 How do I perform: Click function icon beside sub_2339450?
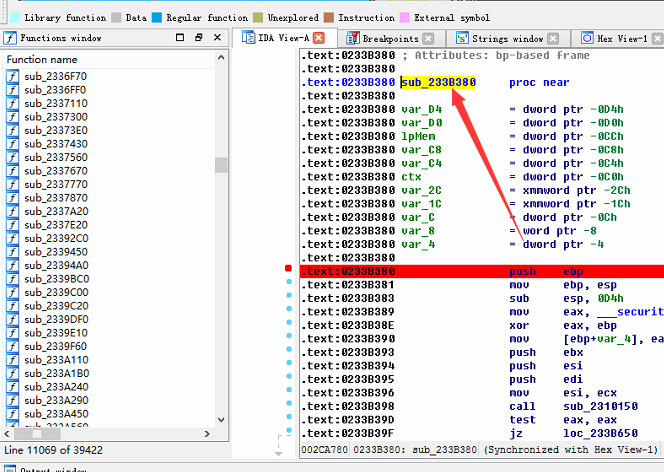point(13,252)
